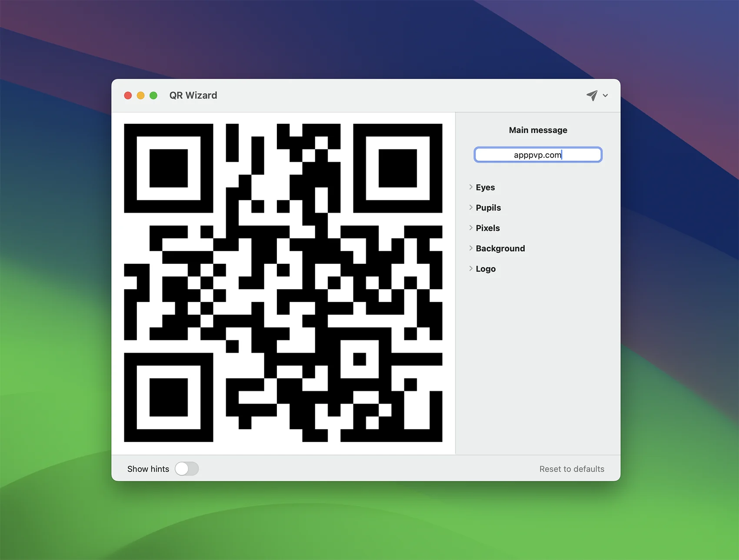Click the Logo label
Viewport: 739px width, 560px height.
coord(486,269)
